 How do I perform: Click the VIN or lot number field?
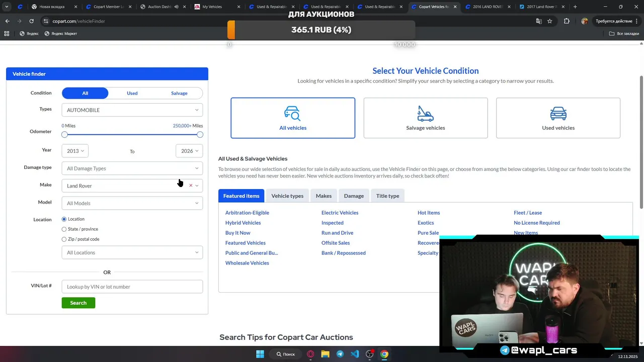coord(132,287)
